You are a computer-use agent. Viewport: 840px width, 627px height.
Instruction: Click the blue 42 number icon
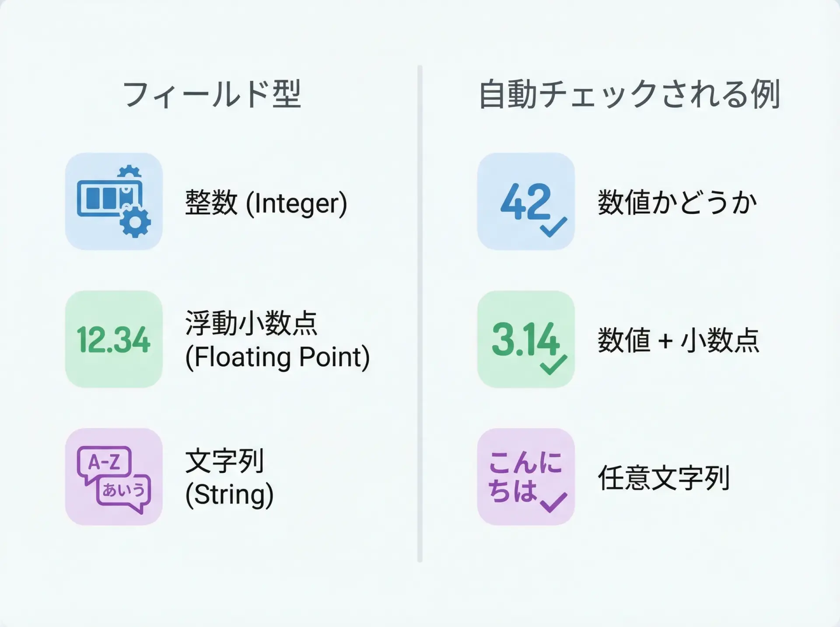(525, 202)
